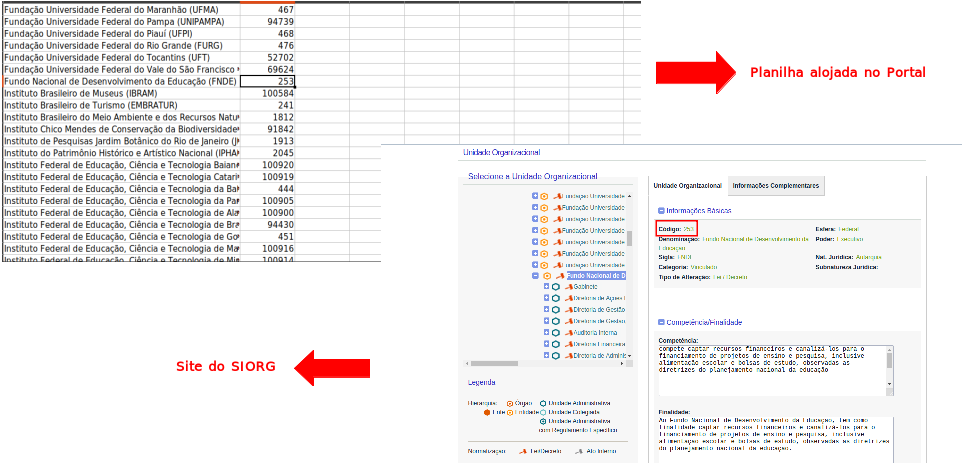The width and height of the screenshot is (962, 474).
Task: Click the teal hexagon icon beside Auditoria Interna
Action: tap(555, 332)
